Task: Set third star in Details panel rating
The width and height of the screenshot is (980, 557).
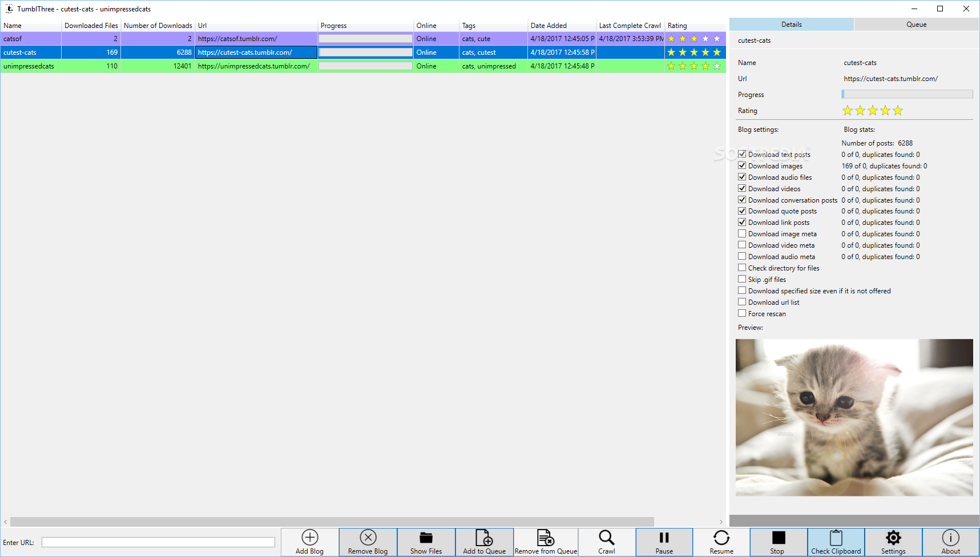Action: click(873, 111)
